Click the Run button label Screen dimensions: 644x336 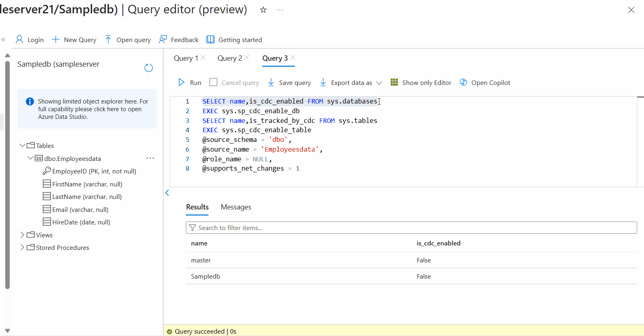(196, 83)
